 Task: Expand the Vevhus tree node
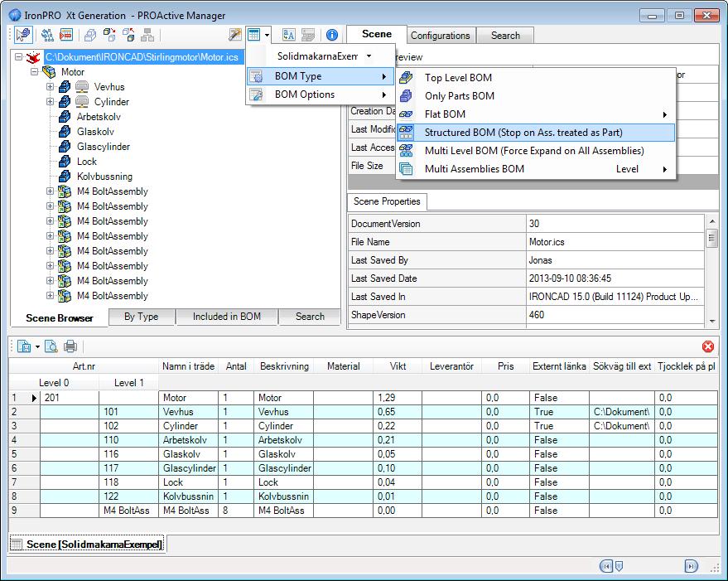[x=50, y=87]
